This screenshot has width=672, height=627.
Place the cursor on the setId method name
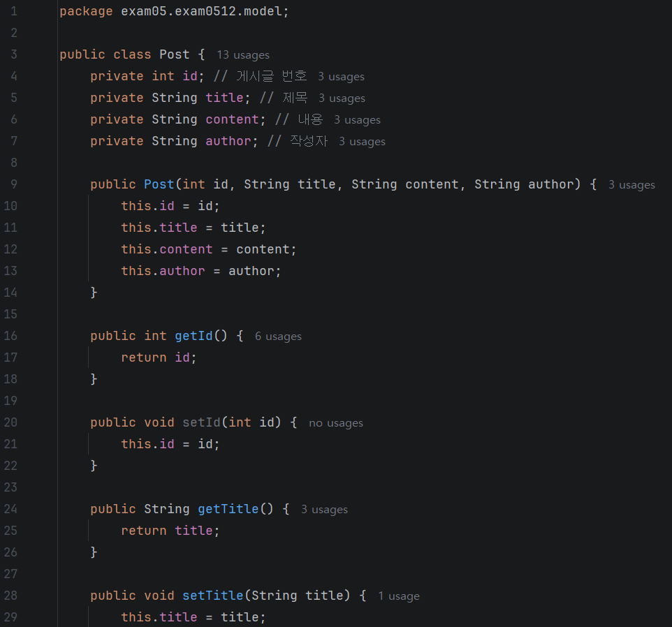pos(201,422)
